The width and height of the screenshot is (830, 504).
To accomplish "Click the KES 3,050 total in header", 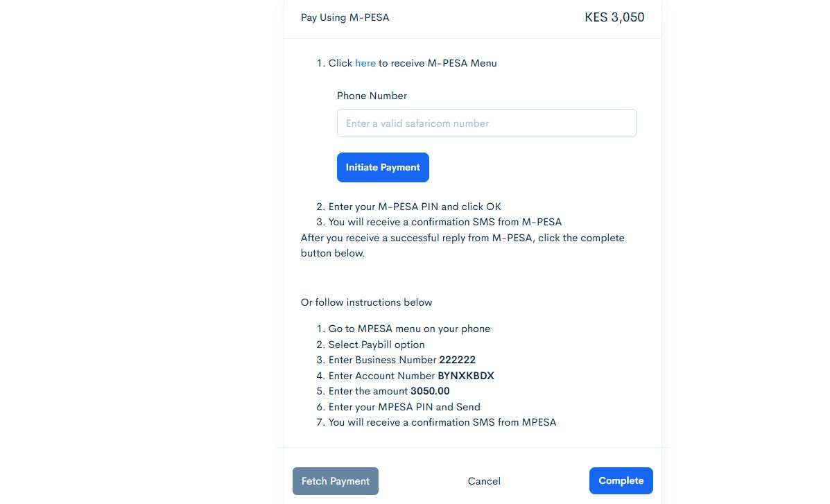I will [x=614, y=17].
